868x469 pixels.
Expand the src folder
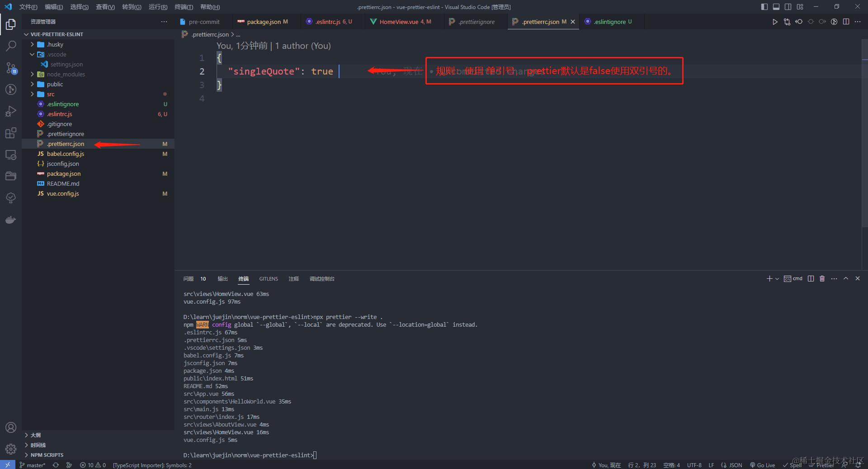click(x=33, y=94)
